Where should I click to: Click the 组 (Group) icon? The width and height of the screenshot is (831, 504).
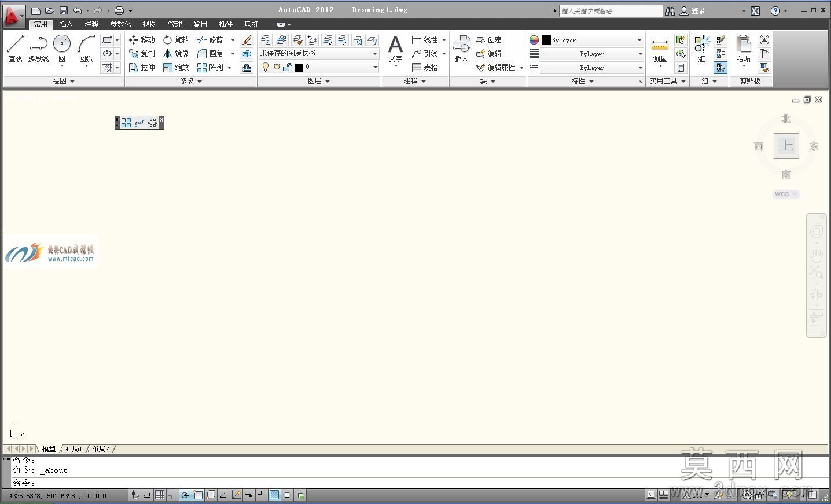click(701, 49)
